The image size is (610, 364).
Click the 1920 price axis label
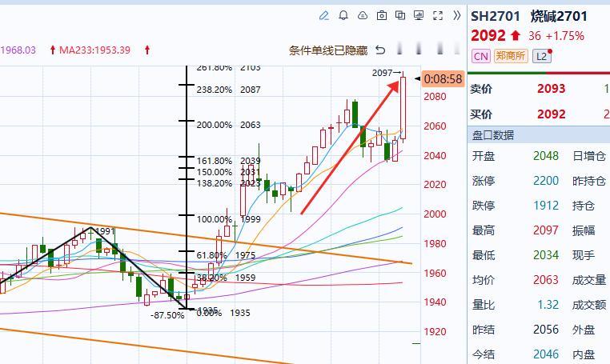[x=435, y=332]
